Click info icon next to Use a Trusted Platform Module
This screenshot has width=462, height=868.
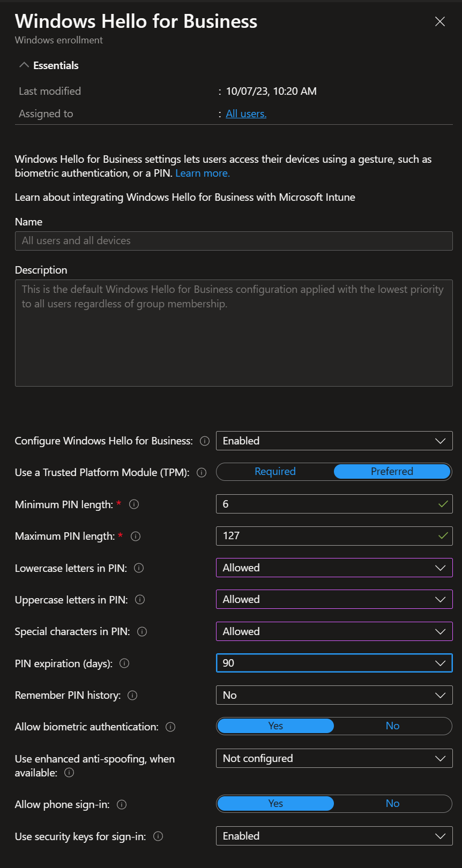pyautogui.click(x=202, y=473)
